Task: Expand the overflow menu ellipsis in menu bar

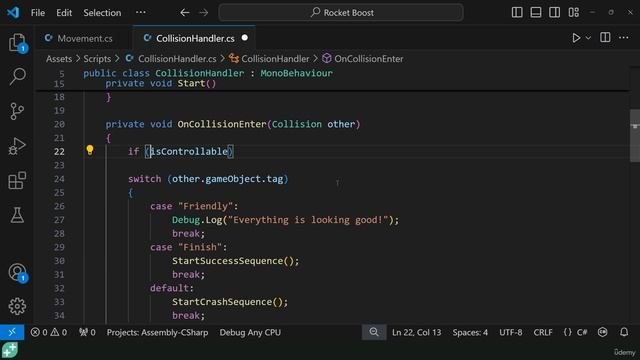Action: pyautogui.click(x=141, y=12)
